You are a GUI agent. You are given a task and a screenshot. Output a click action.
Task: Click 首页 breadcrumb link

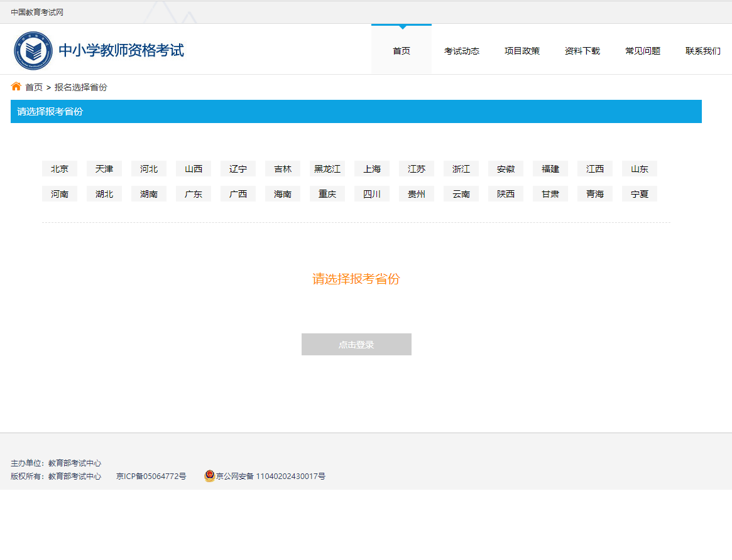34,87
